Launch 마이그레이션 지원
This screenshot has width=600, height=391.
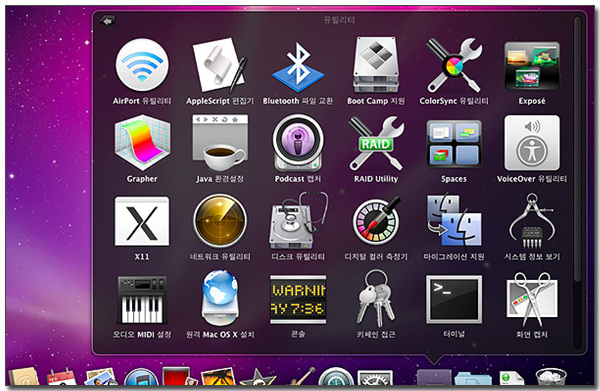454,221
